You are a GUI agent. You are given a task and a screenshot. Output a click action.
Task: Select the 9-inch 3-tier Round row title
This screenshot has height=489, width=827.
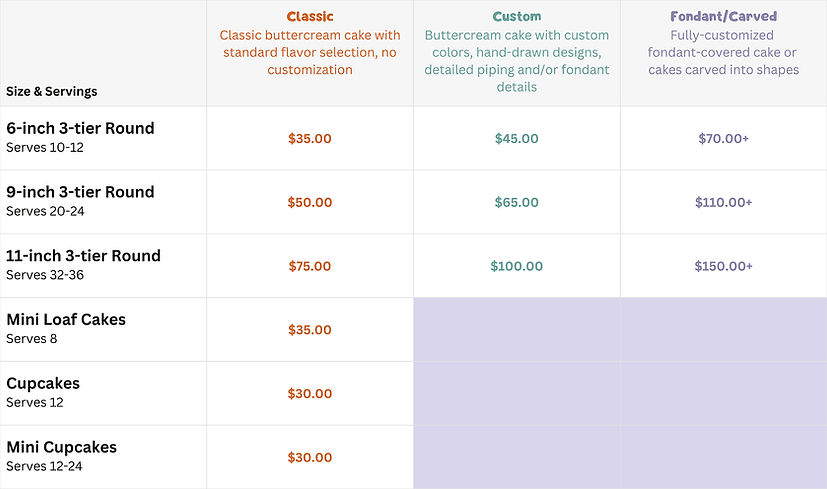(x=80, y=192)
